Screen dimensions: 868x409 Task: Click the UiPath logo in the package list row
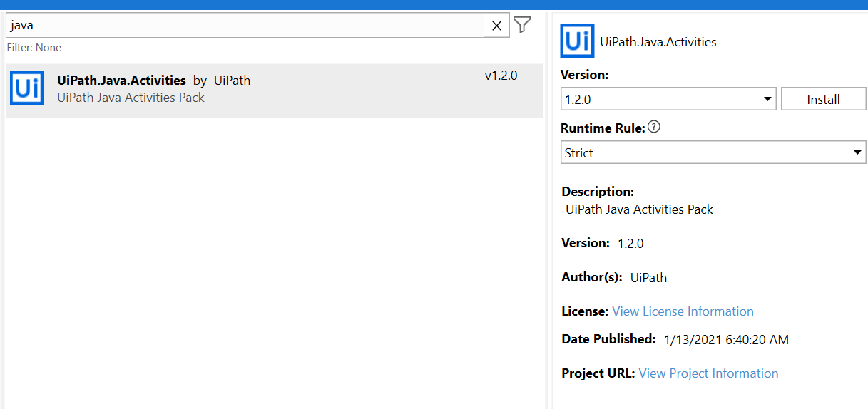(x=27, y=89)
